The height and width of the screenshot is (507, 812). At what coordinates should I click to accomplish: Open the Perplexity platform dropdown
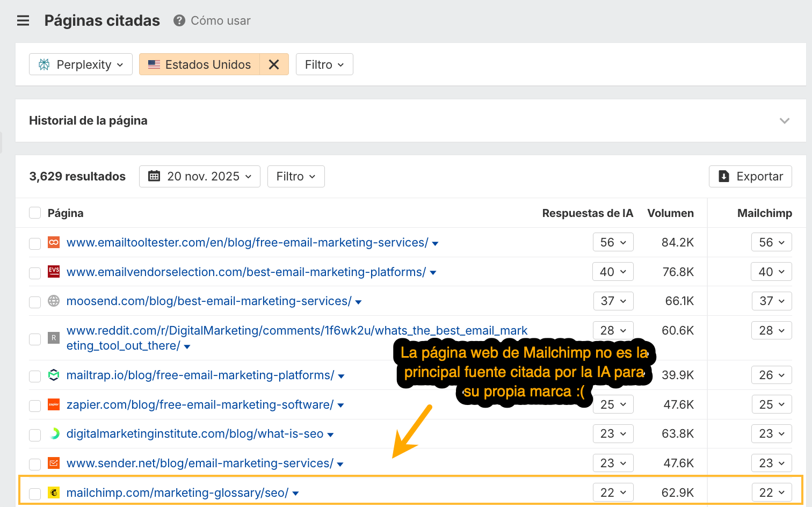[81, 64]
